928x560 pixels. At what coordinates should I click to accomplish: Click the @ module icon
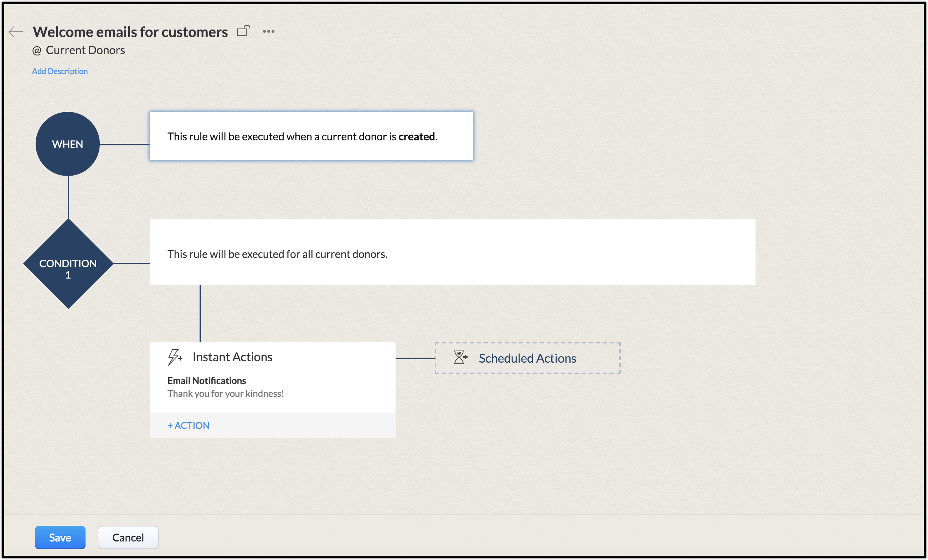pos(37,51)
